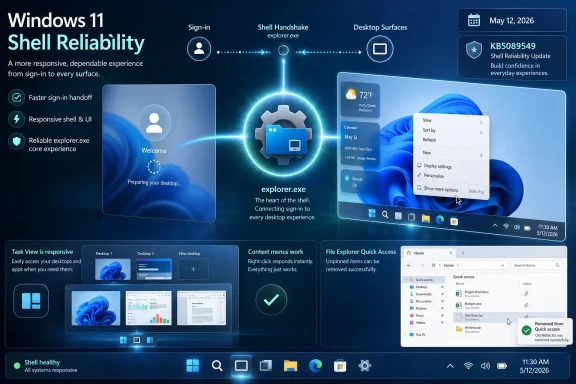This screenshot has width=576, height=384.
Task: Click the New desktop plus button
Action: 193,269
